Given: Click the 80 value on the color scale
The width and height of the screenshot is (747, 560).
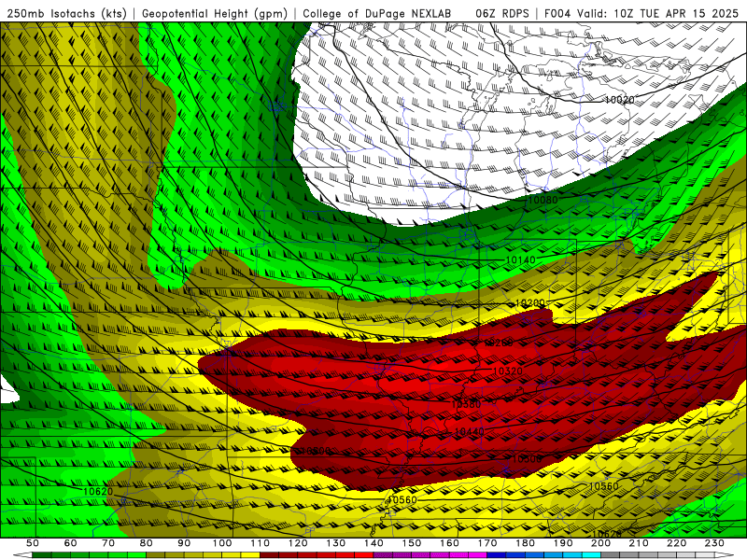Looking at the screenshot, I should coord(147,543).
